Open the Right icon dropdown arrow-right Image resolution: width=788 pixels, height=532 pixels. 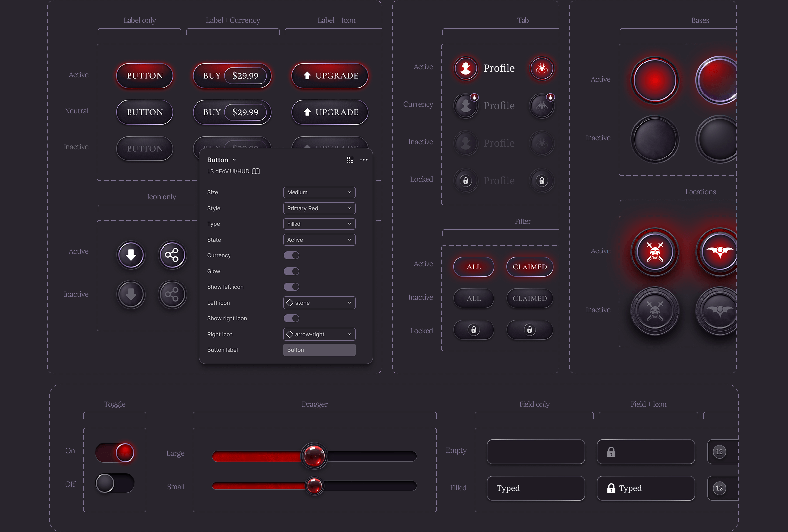coord(319,334)
